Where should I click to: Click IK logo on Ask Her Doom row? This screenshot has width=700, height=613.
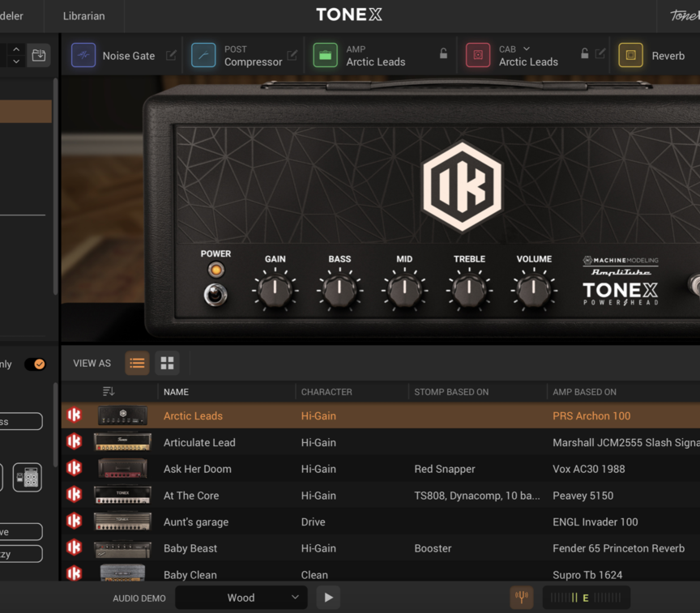click(74, 468)
